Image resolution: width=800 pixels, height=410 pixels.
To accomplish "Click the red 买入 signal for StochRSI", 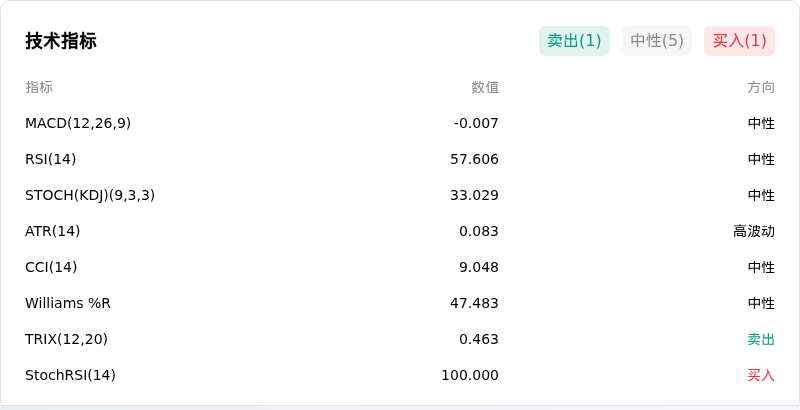I will click(761, 375).
